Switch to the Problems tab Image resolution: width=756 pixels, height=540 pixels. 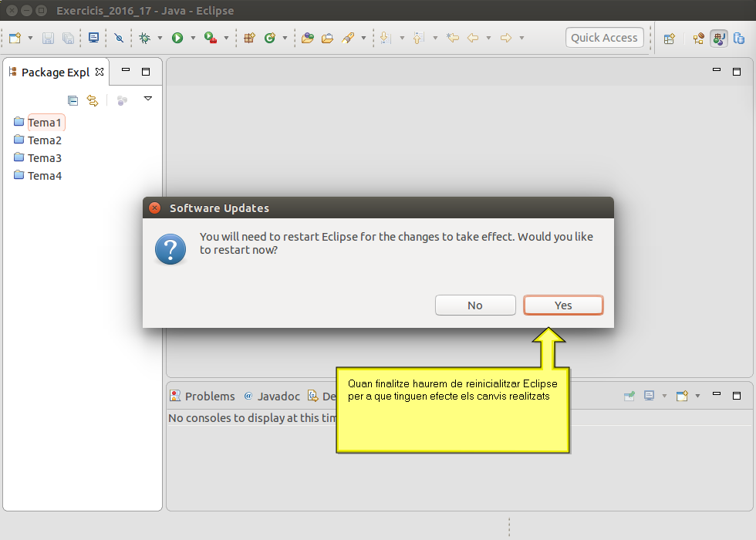[202, 397]
